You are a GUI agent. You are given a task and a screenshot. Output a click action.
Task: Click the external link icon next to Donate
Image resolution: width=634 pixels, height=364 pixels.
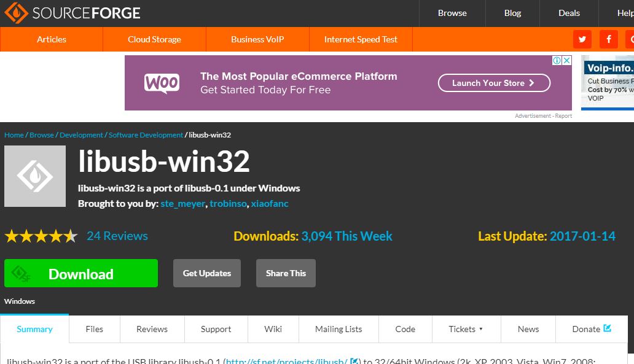(x=608, y=328)
